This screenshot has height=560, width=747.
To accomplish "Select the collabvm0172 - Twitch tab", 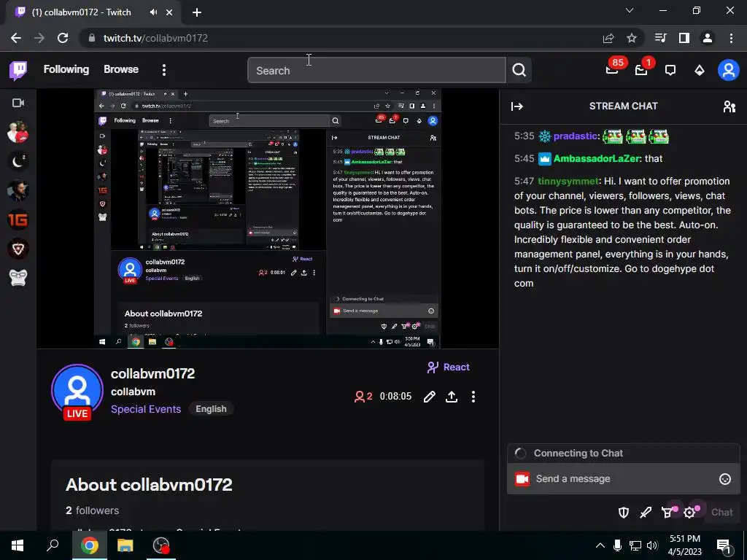I will (94, 12).
